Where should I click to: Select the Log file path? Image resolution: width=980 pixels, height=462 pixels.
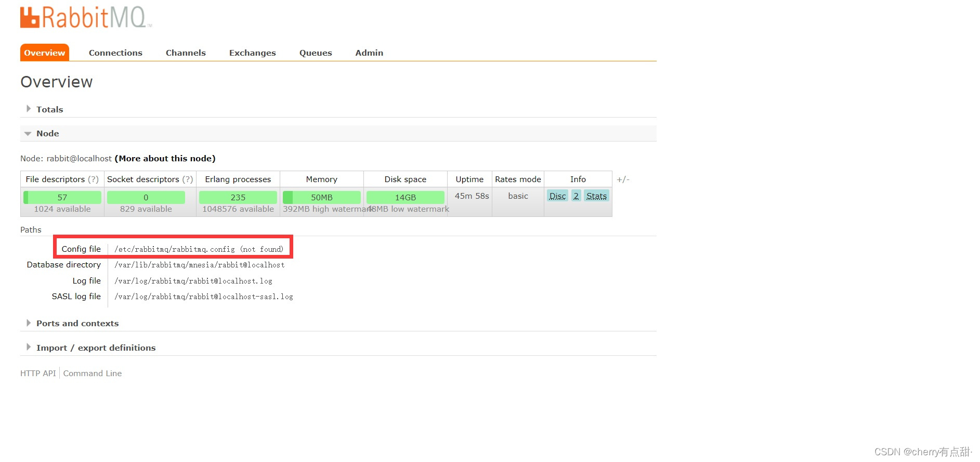pos(193,281)
